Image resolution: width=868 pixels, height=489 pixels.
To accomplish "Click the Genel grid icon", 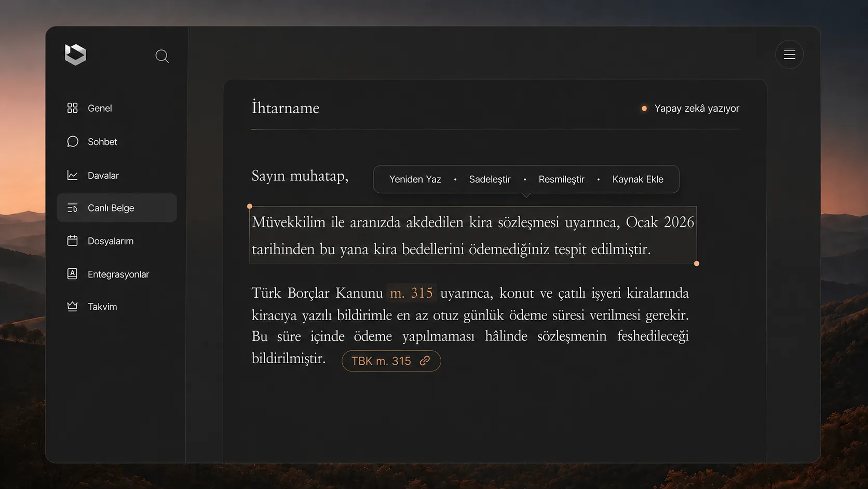I will pyautogui.click(x=72, y=108).
